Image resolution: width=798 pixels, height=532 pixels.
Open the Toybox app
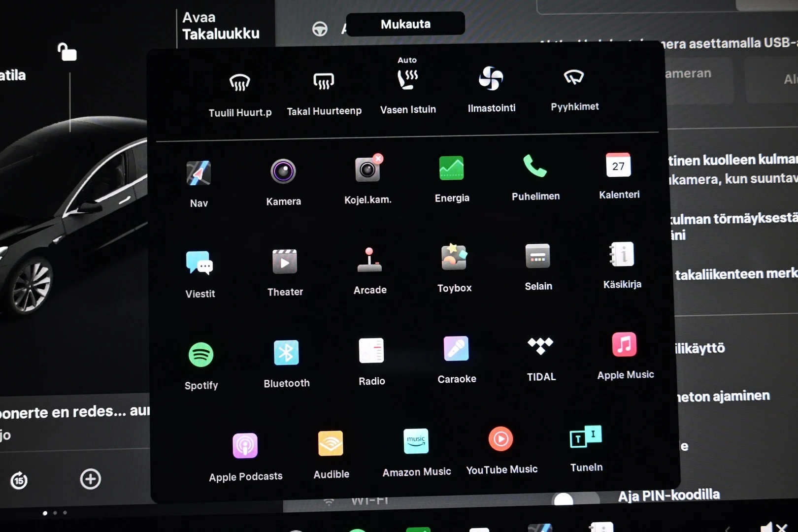[x=454, y=257]
